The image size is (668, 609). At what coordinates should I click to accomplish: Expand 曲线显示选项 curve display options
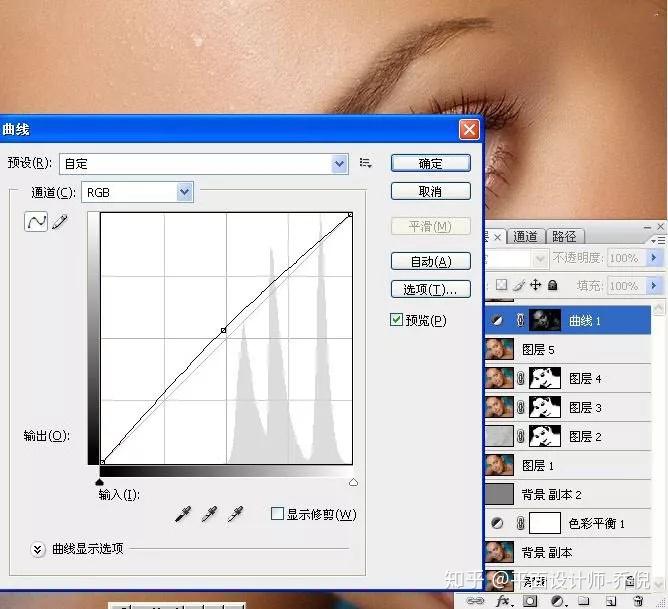click(37, 549)
